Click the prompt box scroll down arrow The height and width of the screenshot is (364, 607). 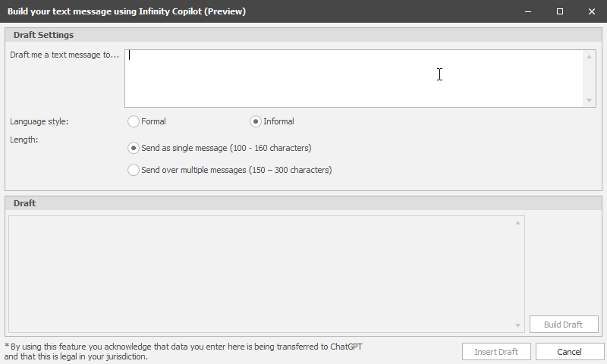pyautogui.click(x=590, y=101)
